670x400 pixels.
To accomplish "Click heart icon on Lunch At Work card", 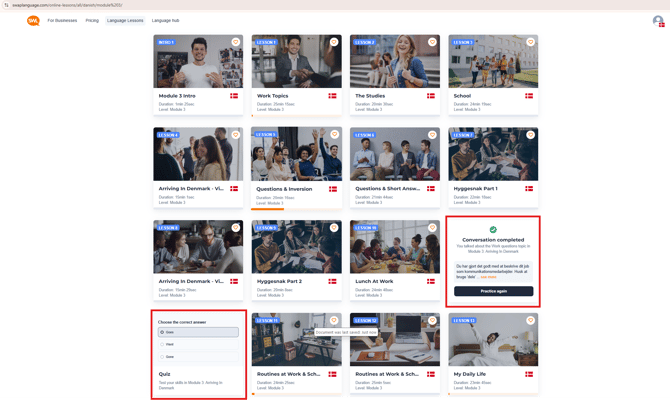I will tap(432, 228).
